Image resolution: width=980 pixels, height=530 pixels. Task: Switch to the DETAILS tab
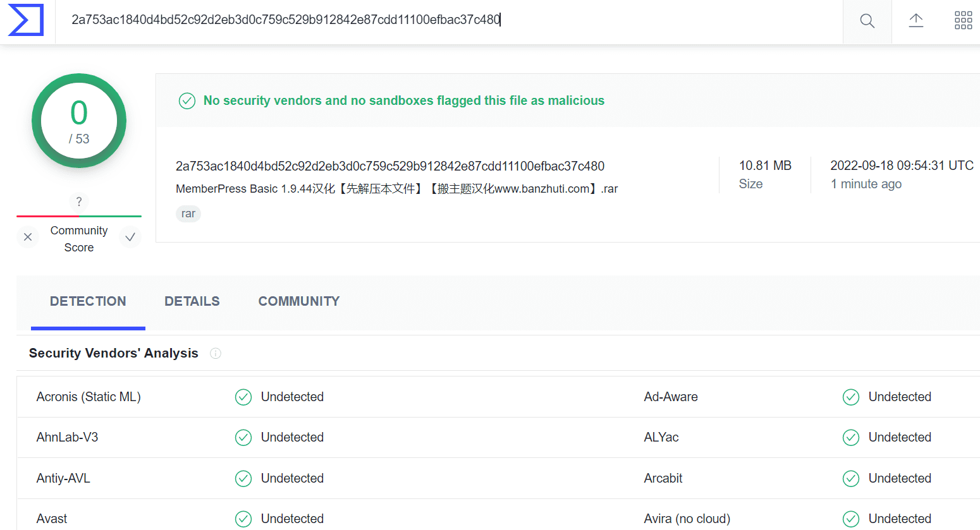[x=192, y=301]
